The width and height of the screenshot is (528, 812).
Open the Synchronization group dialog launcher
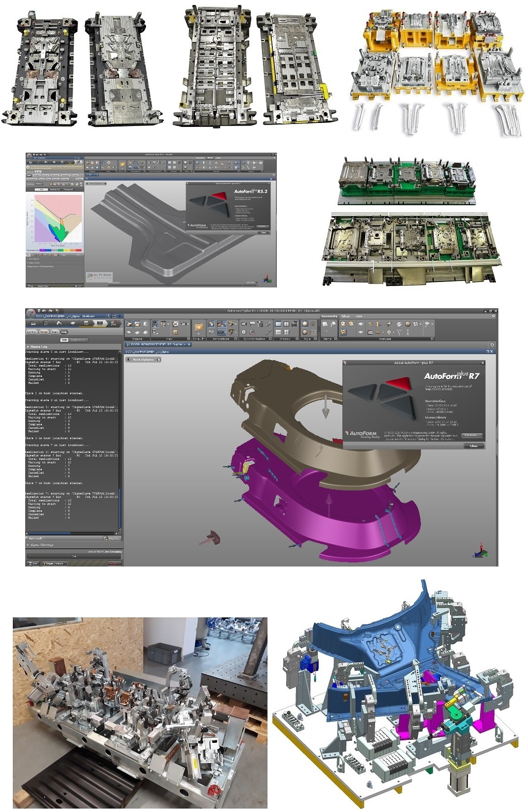point(270,338)
